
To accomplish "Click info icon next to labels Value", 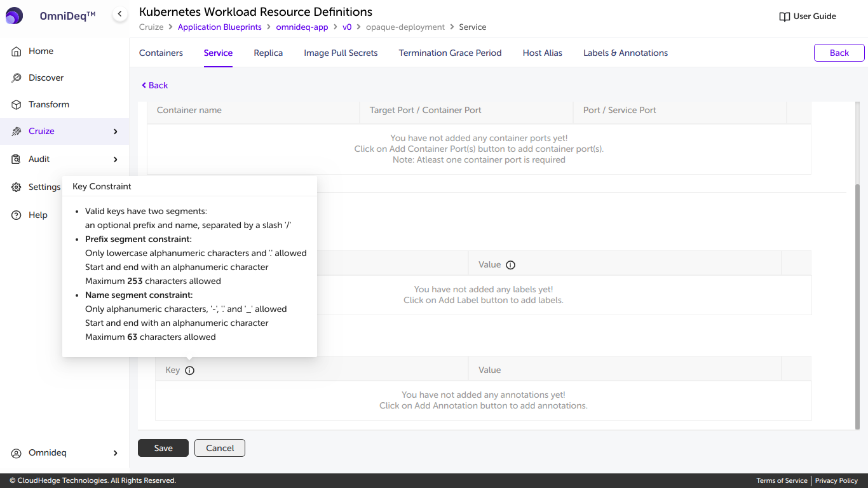I will click(x=510, y=265).
